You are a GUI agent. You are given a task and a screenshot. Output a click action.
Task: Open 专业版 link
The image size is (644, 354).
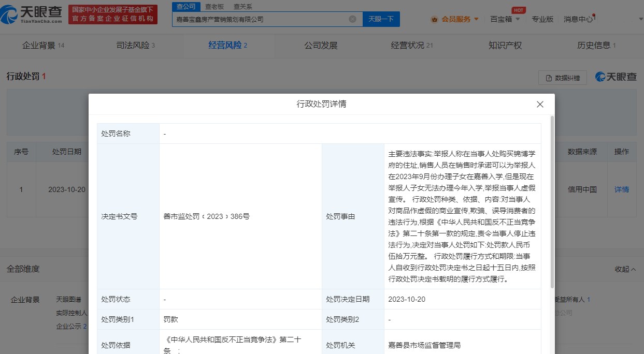pos(542,19)
